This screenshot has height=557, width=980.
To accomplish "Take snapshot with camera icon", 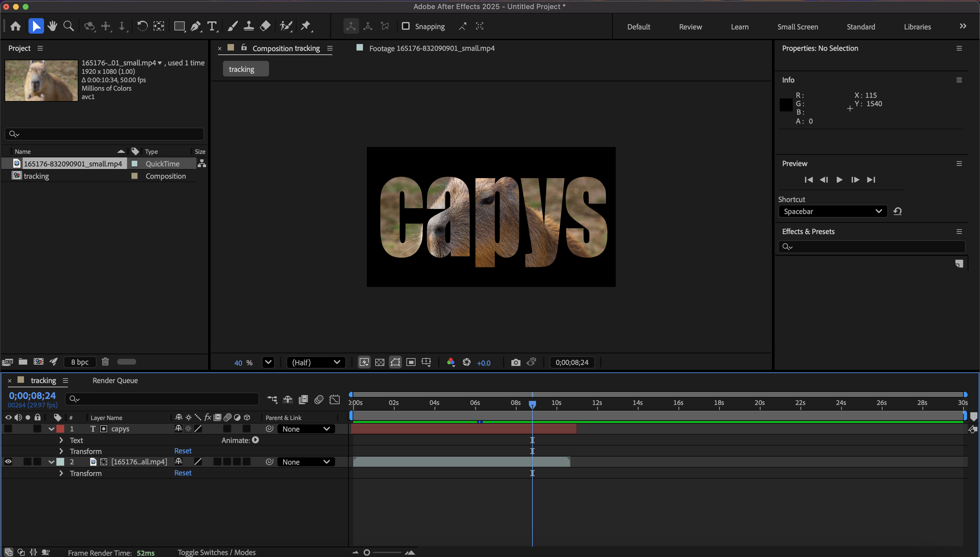I will point(516,362).
